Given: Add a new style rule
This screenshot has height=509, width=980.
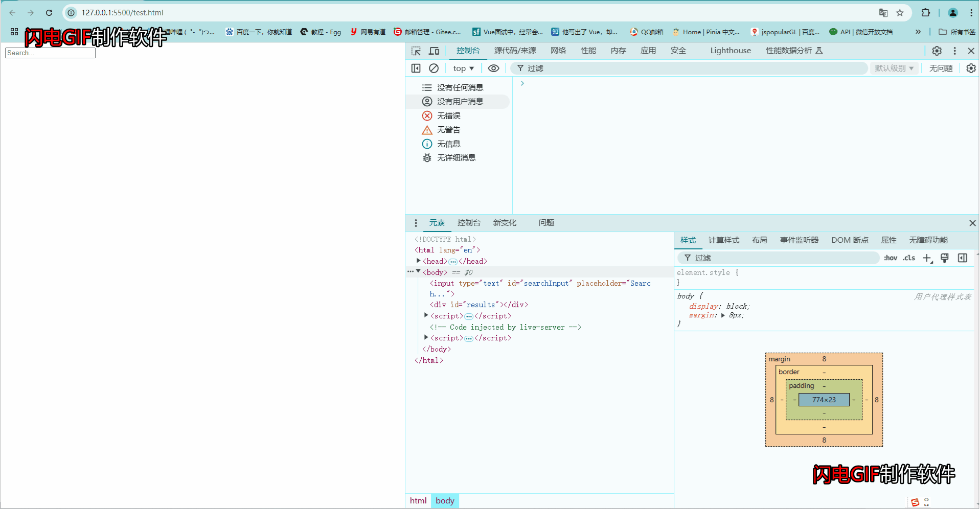Looking at the screenshot, I should tap(927, 258).
